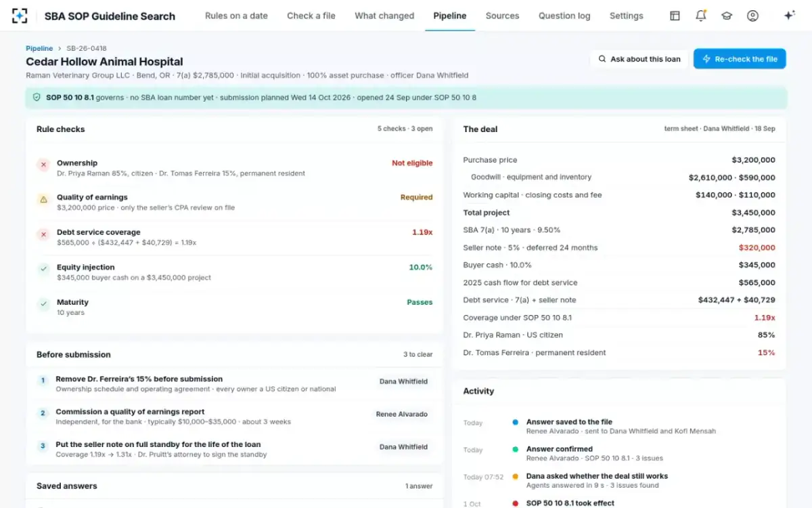This screenshot has height=508, width=812.
Task: Click Dana Whitfield assignee on Remove Ferreira step
Action: pos(403,381)
